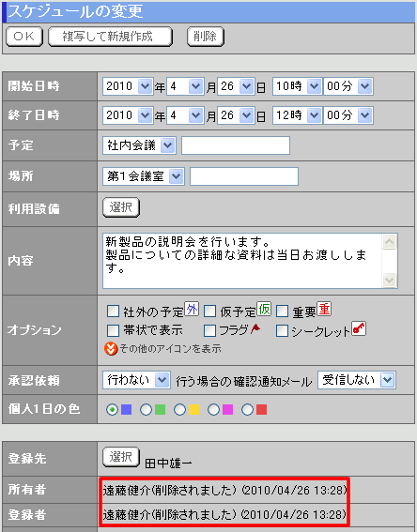
Task: Click the 削除 button
Action: click(206, 37)
